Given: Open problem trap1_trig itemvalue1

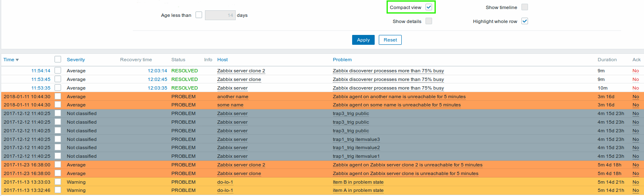Looking at the screenshot, I should tap(356, 156).
